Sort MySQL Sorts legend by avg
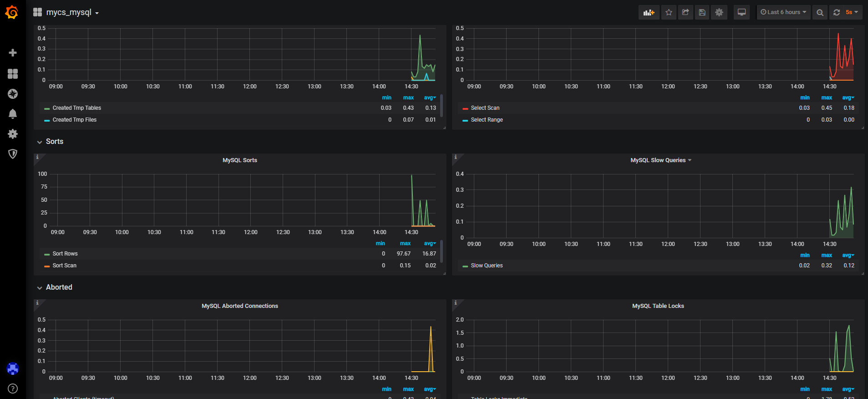The image size is (868, 399). 430,243
